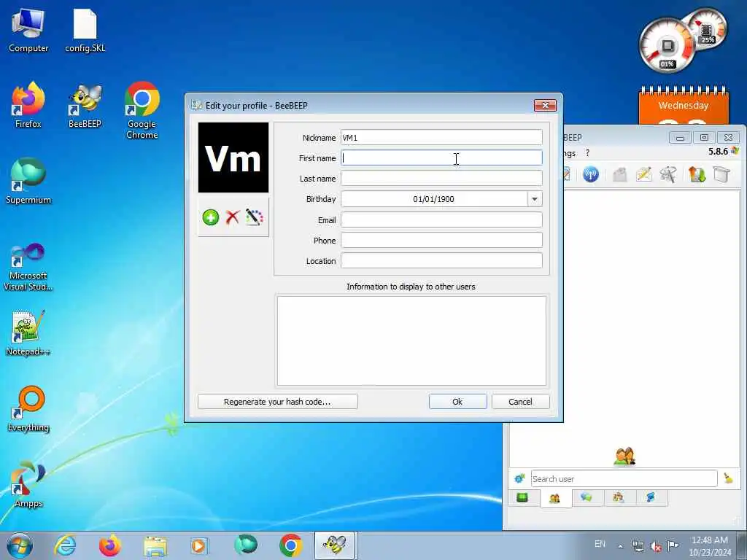Click the Email input field
747x560 pixels.
click(x=441, y=219)
